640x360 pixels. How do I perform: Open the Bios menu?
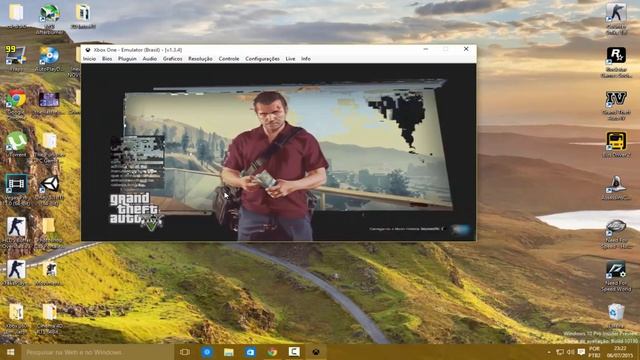click(x=107, y=59)
